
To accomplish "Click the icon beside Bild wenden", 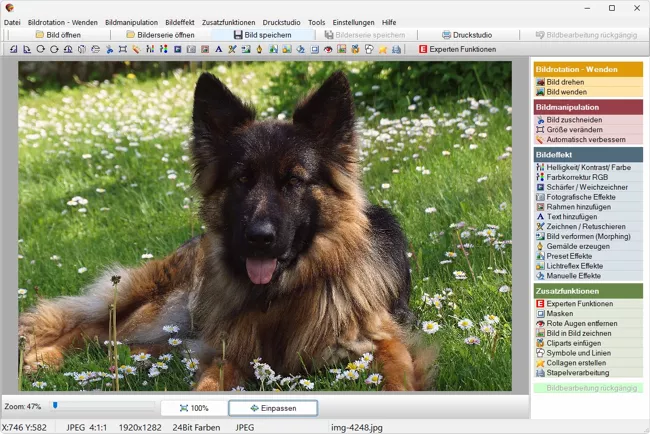I will click(540, 92).
